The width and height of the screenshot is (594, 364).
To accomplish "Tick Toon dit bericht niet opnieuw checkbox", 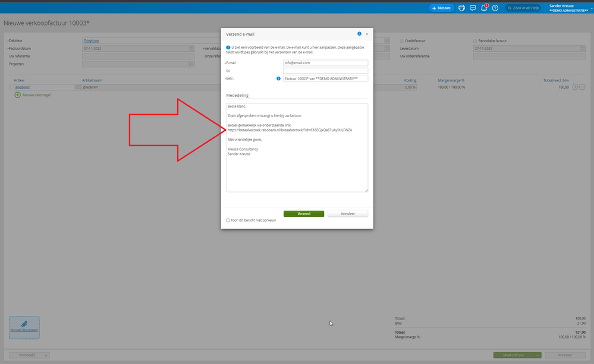I will pyautogui.click(x=228, y=221).
